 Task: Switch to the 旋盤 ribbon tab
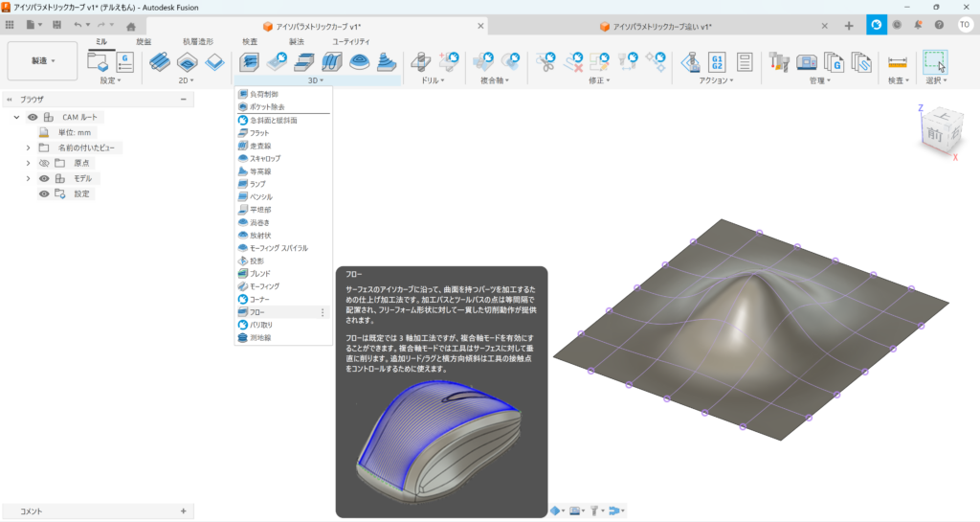(x=144, y=42)
